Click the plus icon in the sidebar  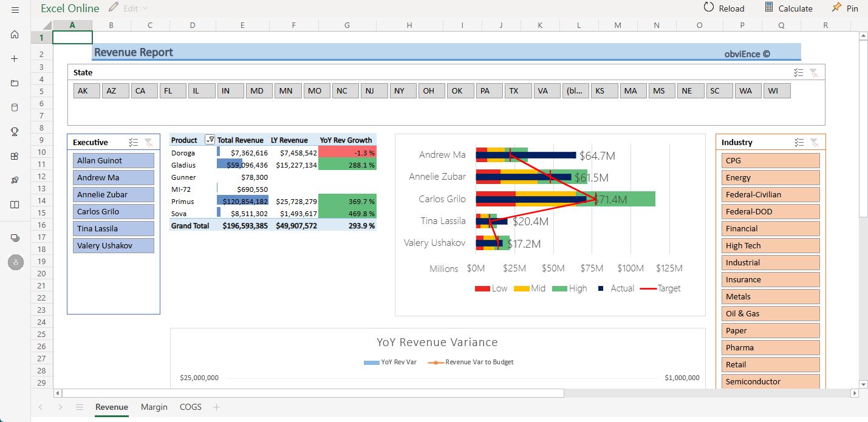coord(15,59)
